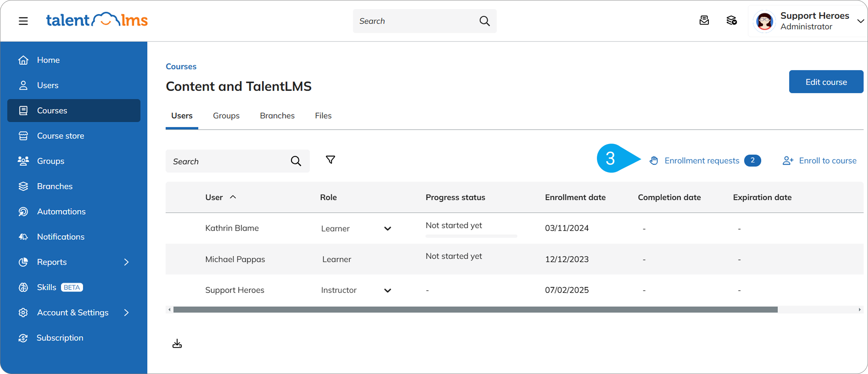Screen dimensions: 868x374
Task: Open Automations menu item
Action: (x=61, y=212)
